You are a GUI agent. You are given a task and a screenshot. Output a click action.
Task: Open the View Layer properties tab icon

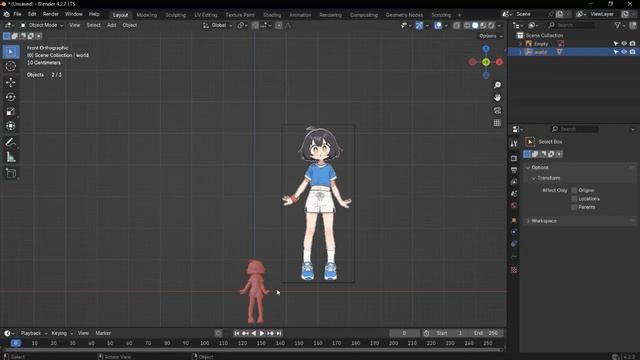pyautogui.click(x=514, y=182)
